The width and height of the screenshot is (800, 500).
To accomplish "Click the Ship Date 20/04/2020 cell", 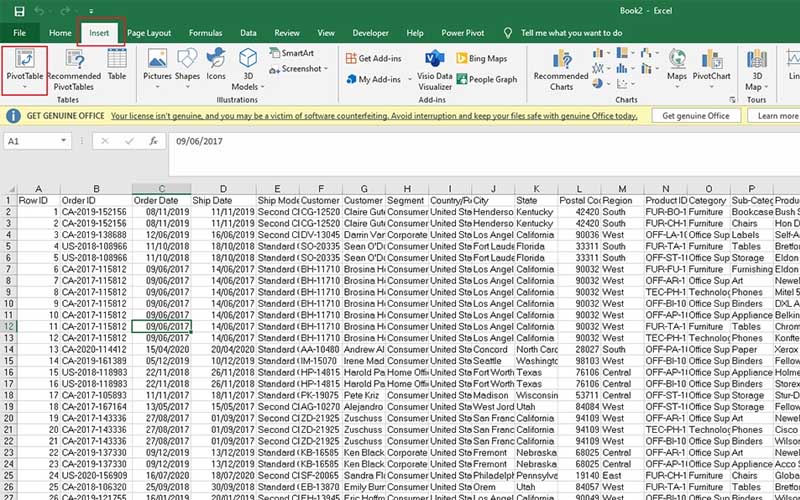I will pos(223,349).
